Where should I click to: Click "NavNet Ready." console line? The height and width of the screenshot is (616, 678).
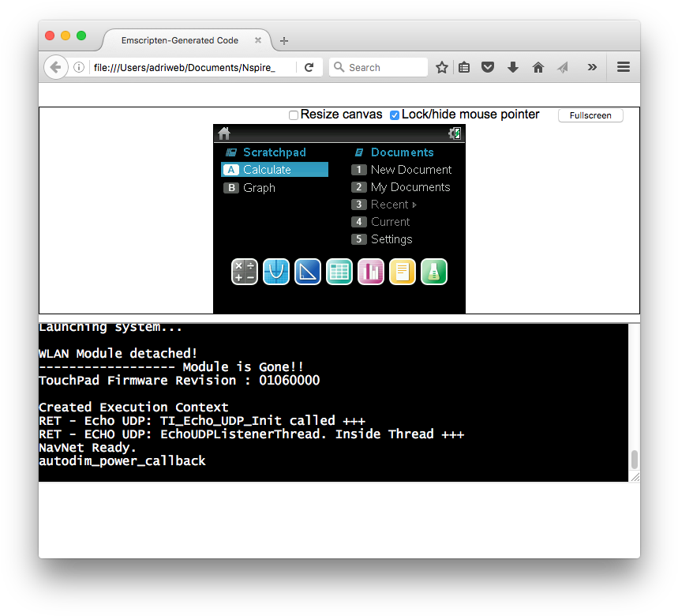coord(88,447)
